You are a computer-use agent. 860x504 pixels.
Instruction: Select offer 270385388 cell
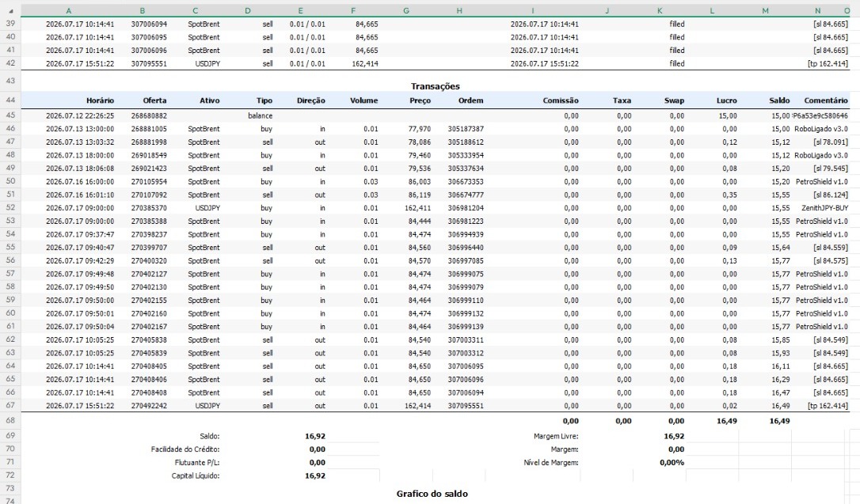[149, 222]
